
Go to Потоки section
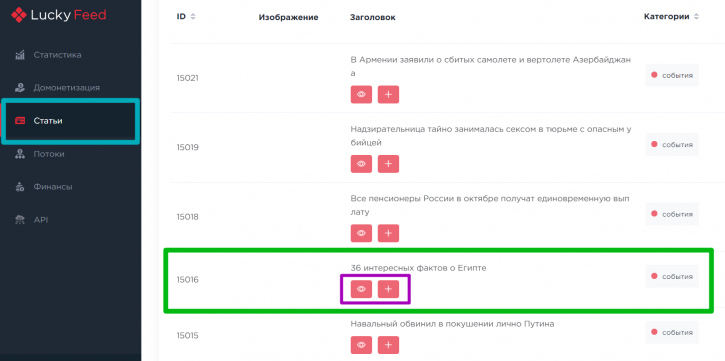[x=40, y=154]
